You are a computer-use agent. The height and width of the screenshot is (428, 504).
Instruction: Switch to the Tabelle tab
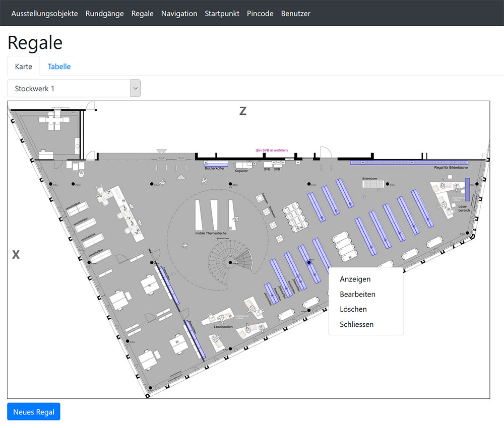point(59,66)
